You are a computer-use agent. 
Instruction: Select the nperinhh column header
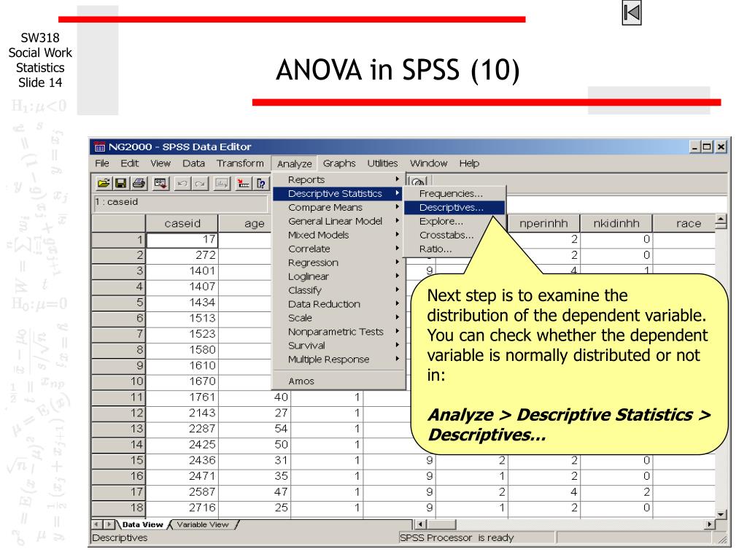(x=543, y=223)
